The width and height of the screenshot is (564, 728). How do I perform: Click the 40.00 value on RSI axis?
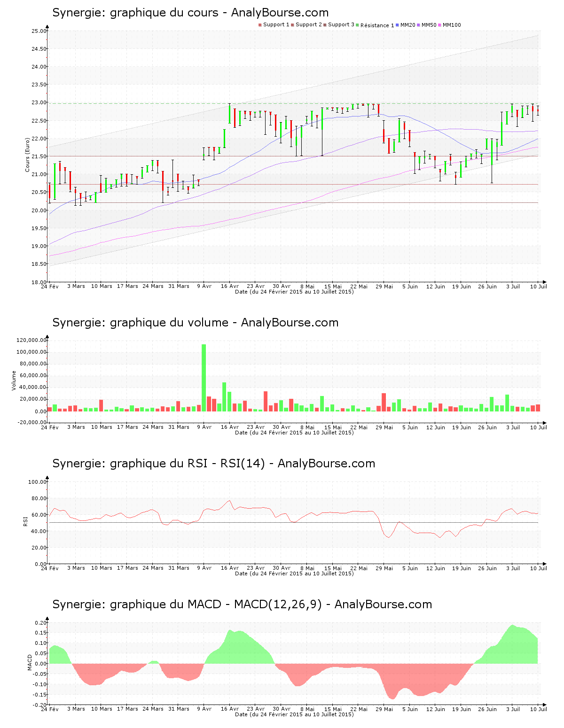[39, 531]
